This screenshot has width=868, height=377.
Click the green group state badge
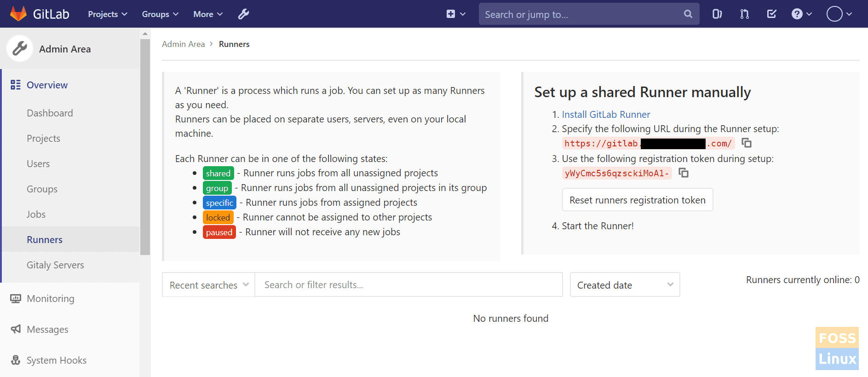pos(217,188)
